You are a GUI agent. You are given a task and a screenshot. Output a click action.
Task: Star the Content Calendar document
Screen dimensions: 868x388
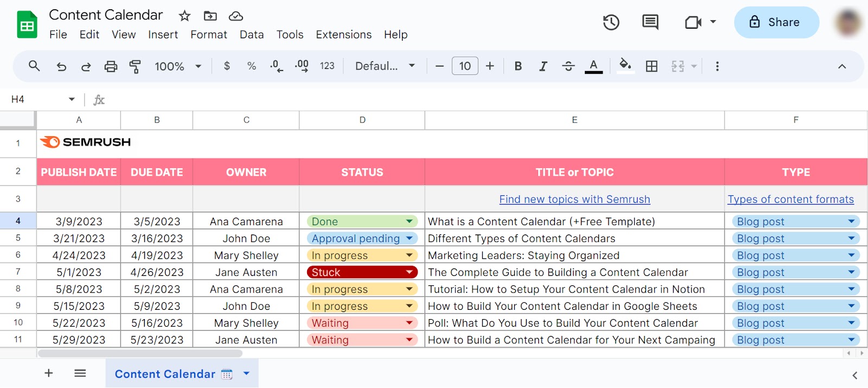point(184,16)
